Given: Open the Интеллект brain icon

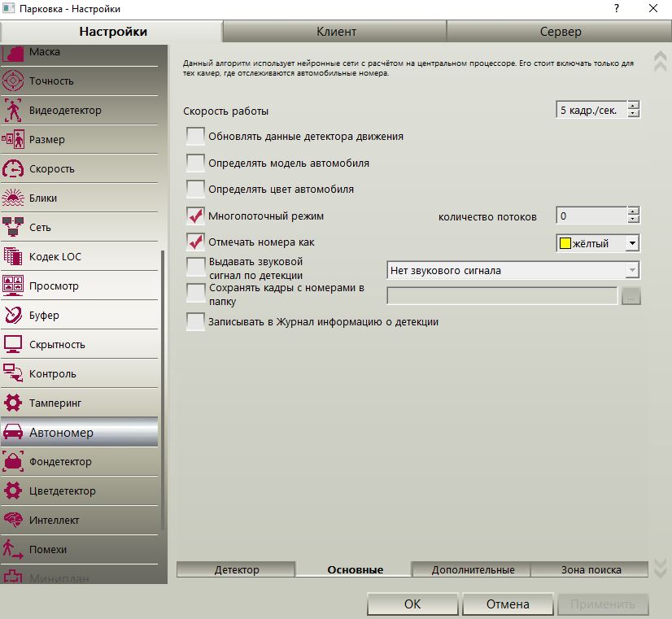Looking at the screenshot, I should pos(13,520).
